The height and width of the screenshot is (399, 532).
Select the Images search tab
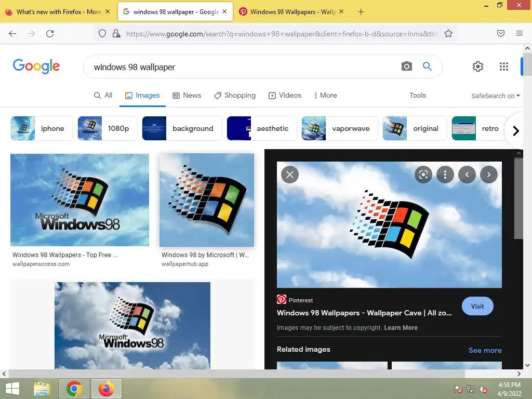(x=142, y=96)
